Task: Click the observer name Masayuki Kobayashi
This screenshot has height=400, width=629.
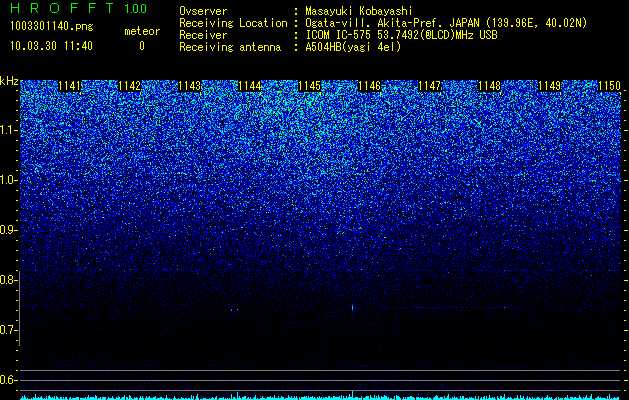Action: (359, 11)
